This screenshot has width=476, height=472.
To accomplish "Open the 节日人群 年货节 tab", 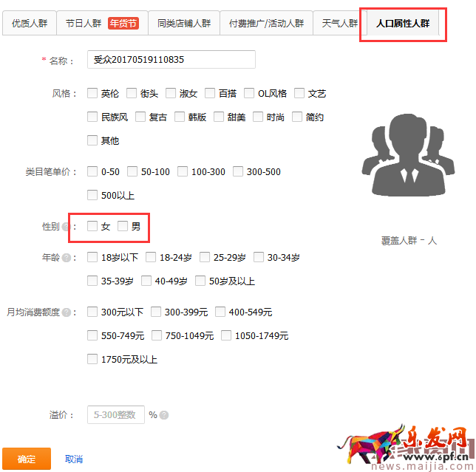I will 101,24.
